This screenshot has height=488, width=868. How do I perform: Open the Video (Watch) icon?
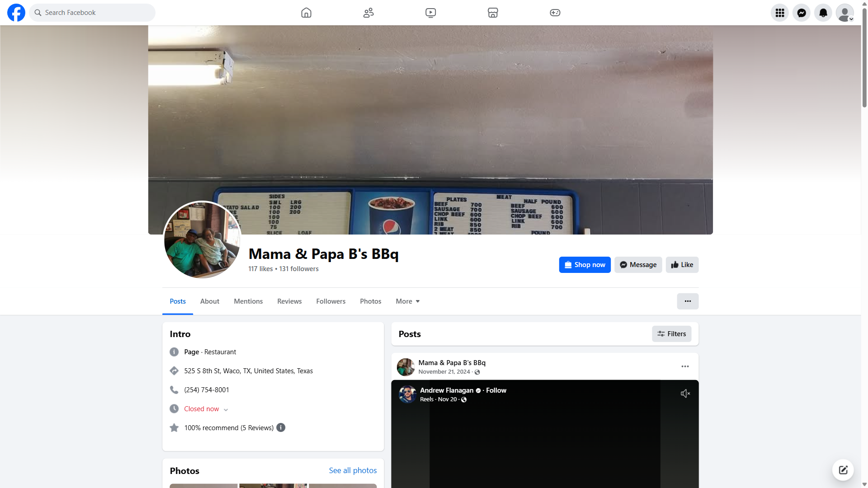430,13
